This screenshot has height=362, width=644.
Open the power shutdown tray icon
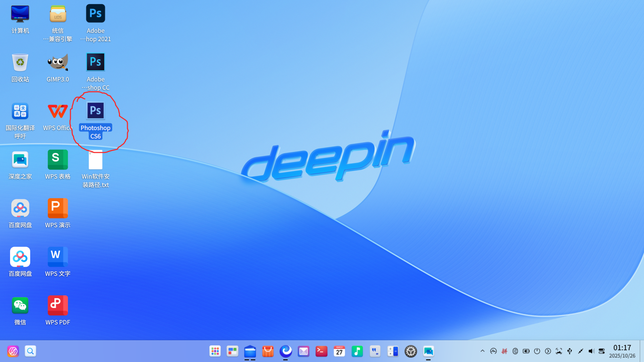pyautogui.click(x=537, y=351)
